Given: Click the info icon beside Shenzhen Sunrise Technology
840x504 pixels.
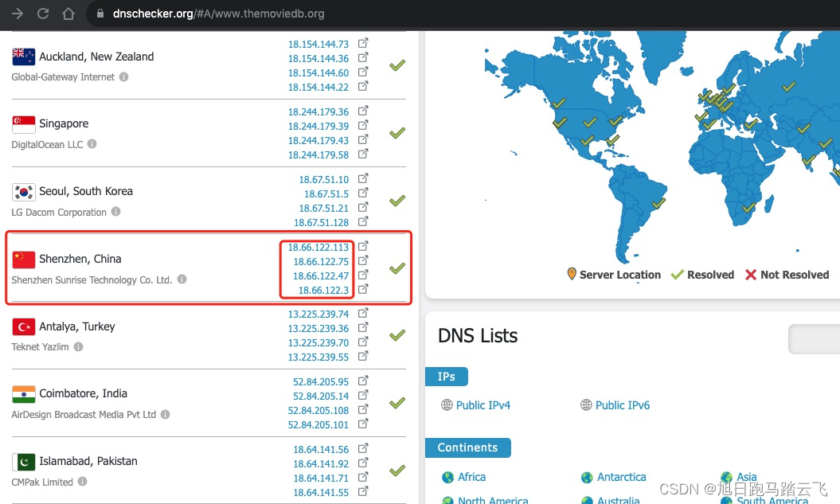Looking at the screenshot, I should pos(182,279).
